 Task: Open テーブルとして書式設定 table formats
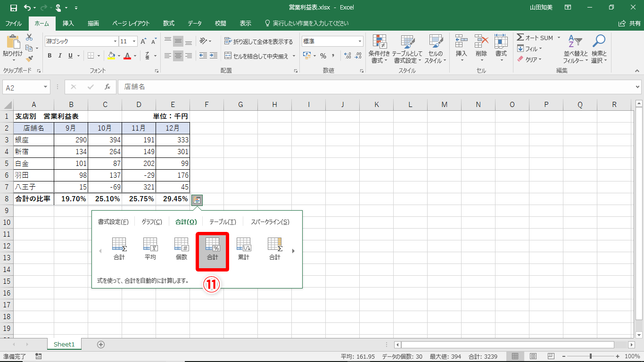(407, 49)
